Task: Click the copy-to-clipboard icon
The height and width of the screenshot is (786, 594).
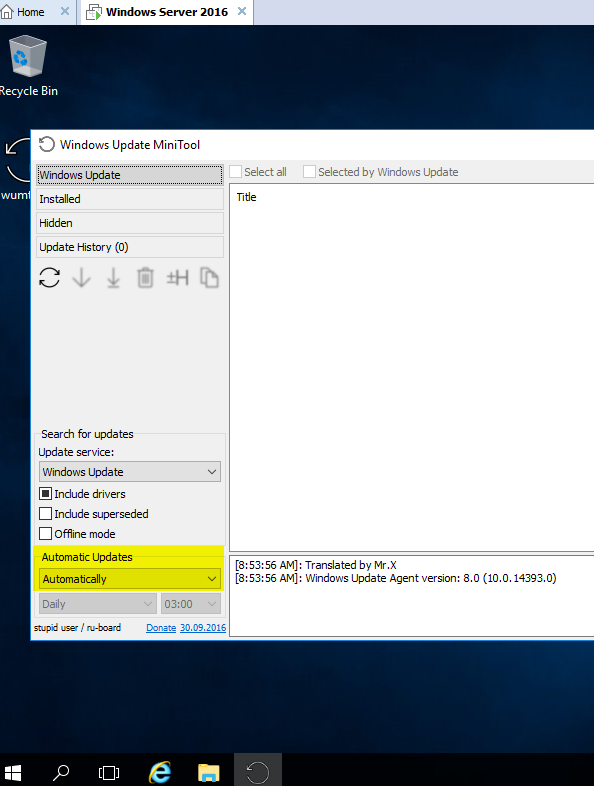Action: pyautogui.click(x=210, y=278)
